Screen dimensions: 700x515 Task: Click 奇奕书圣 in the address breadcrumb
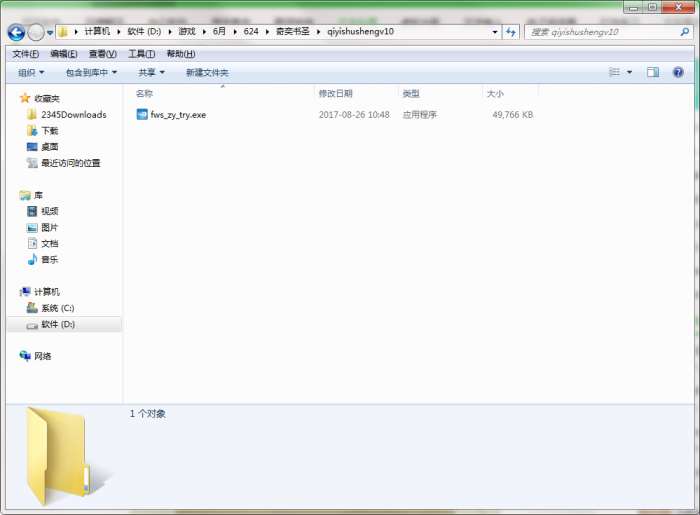click(293, 31)
